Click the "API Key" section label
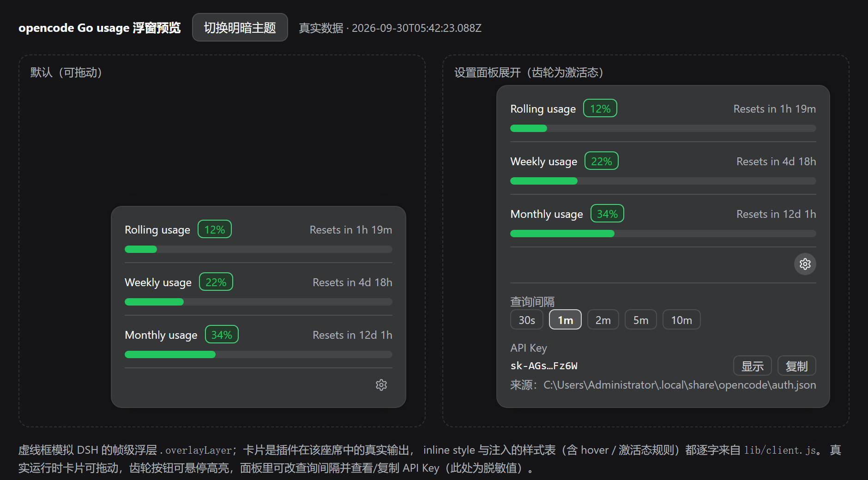The height and width of the screenshot is (480, 868). (x=529, y=348)
